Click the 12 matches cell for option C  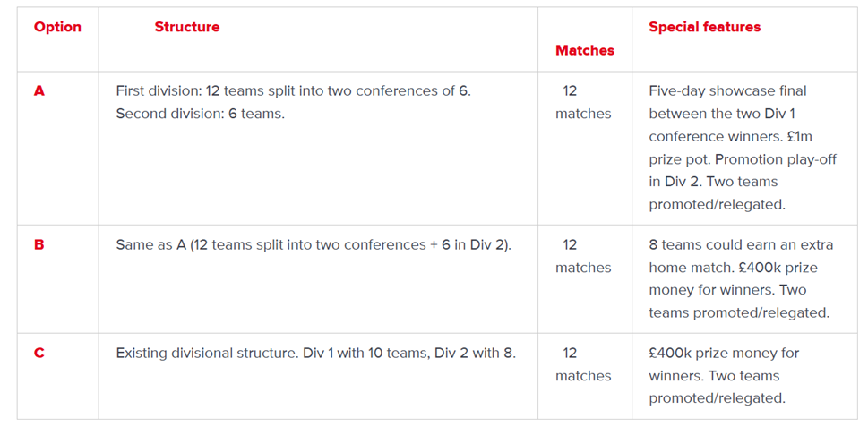[582, 364]
